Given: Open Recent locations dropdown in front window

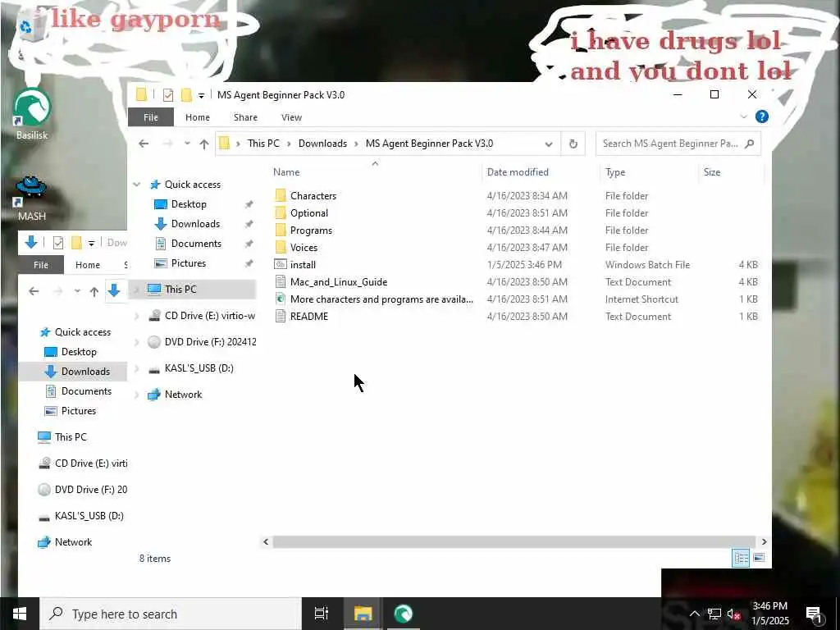Looking at the screenshot, I should coord(187,144).
